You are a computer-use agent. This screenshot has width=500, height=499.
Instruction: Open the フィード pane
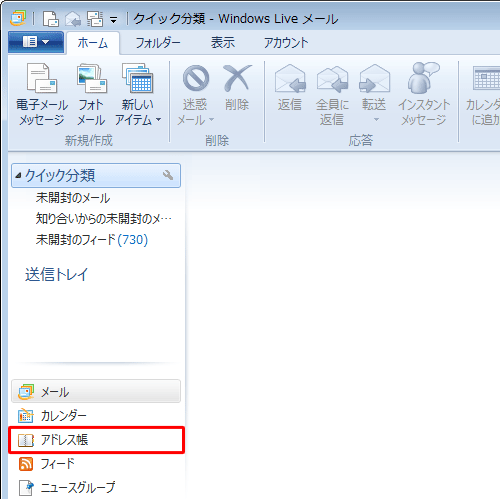(96, 464)
